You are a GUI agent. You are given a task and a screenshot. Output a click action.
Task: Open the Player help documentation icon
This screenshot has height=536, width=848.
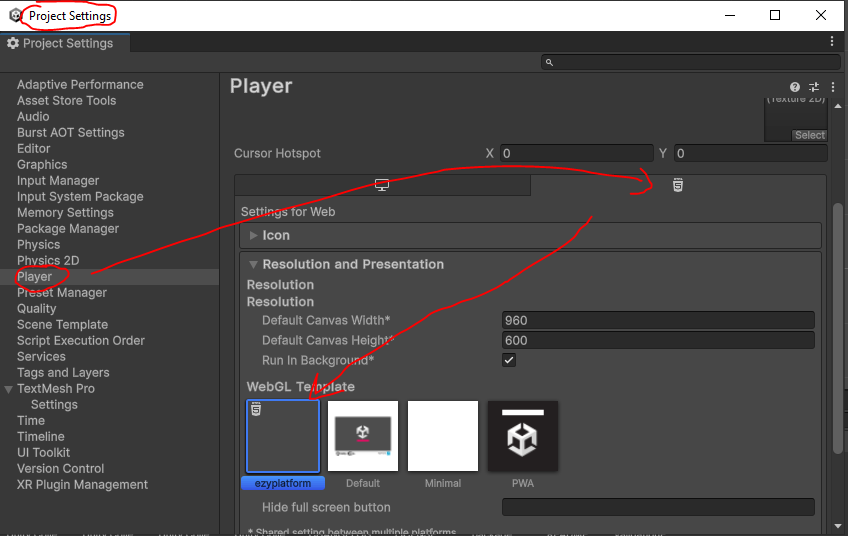[795, 87]
